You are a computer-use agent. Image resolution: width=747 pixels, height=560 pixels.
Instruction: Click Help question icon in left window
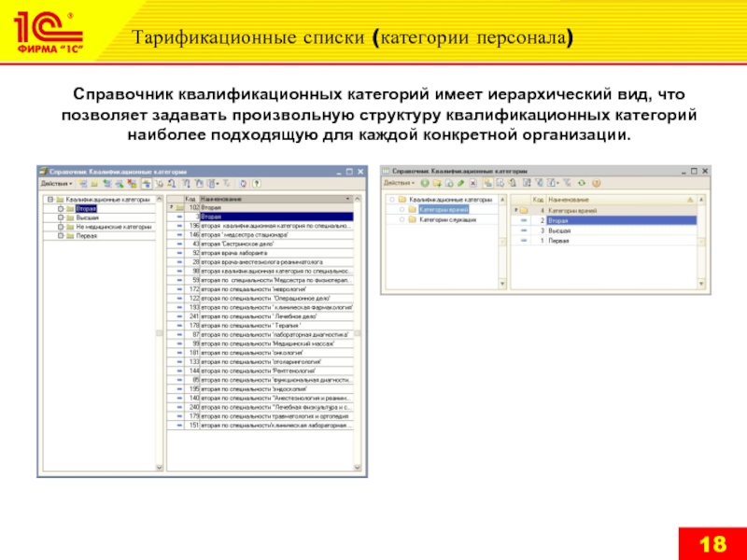pos(257,183)
